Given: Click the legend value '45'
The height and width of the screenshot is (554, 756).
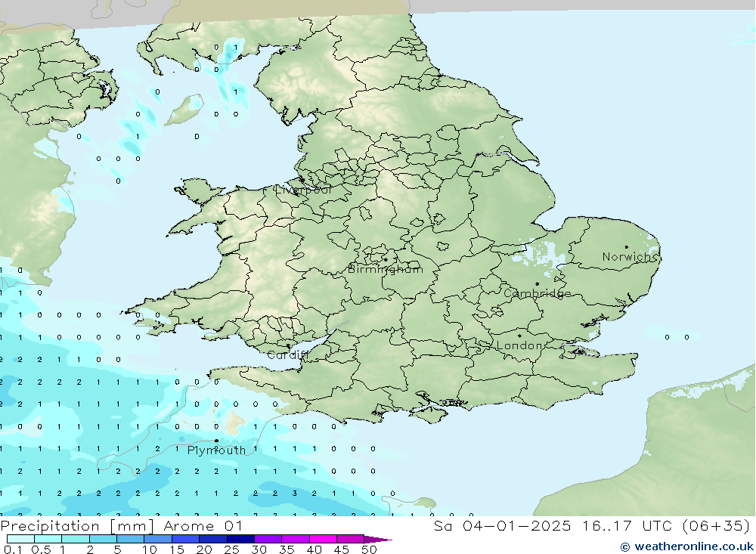Looking at the screenshot, I should pos(342,549).
